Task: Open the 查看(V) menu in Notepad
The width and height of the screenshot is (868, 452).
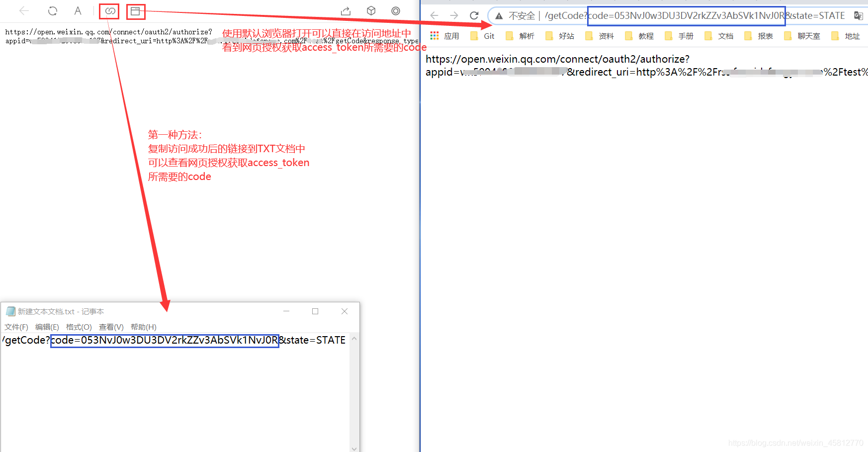Action: point(111,327)
